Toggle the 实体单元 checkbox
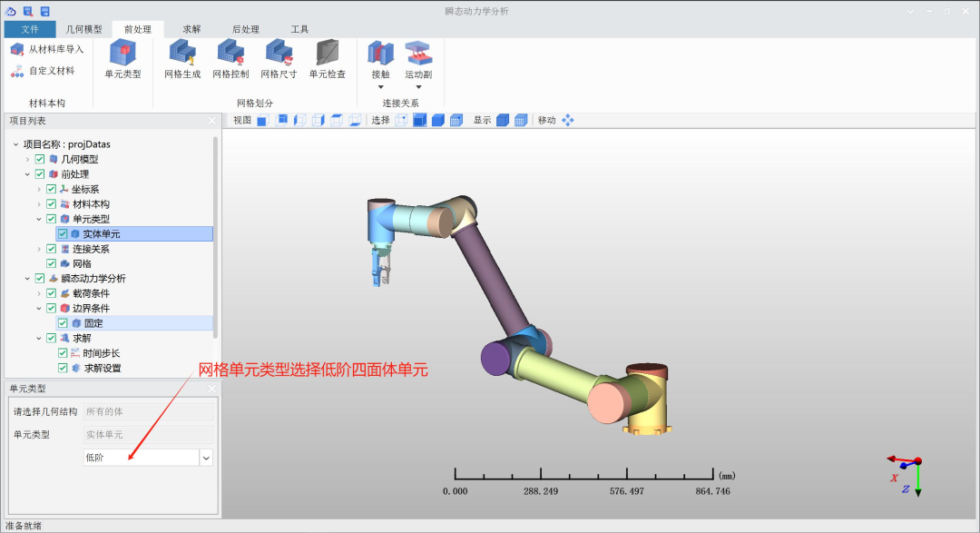This screenshot has width=980, height=533. point(63,234)
